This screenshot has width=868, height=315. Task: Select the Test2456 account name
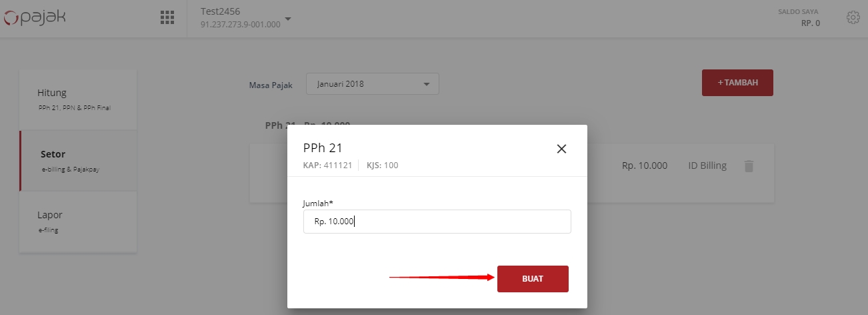click(x=220, y=11)
